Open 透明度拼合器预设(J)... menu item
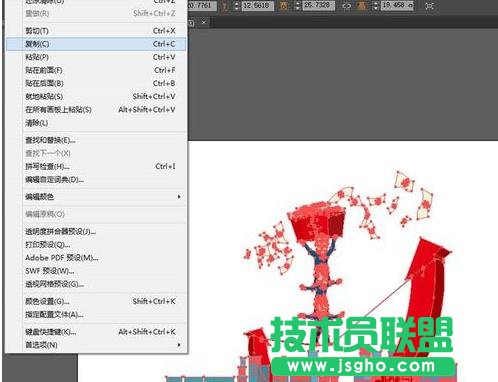Screen dimensions: 498x382 coord(96,231)
